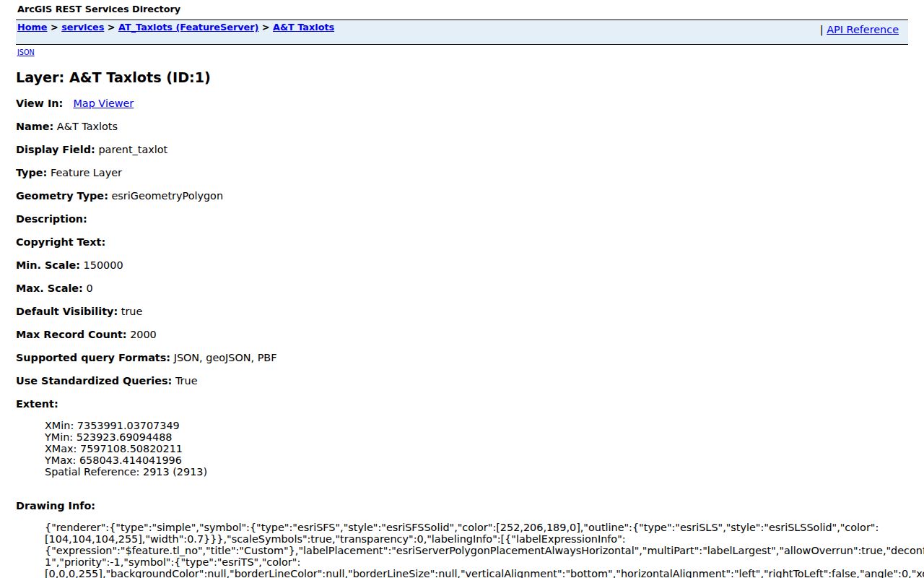Screen dimensions: 924x578
Task: Click the 'Copyright Text:' label
Action: (x=61, y=242)
